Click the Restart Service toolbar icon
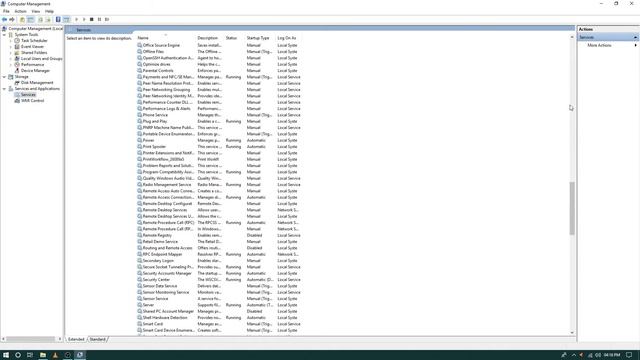 [107, 20]
